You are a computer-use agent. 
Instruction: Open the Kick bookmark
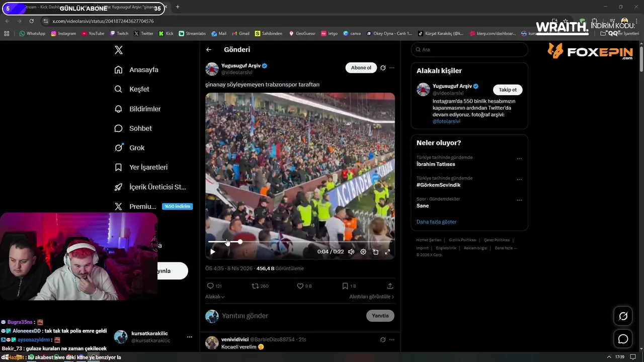point(166,34)
